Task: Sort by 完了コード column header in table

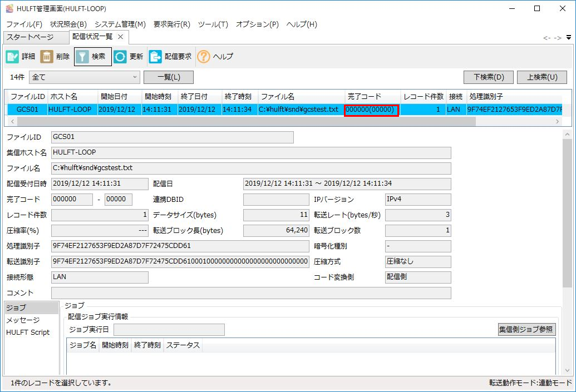Action: [x=372, y=97]
